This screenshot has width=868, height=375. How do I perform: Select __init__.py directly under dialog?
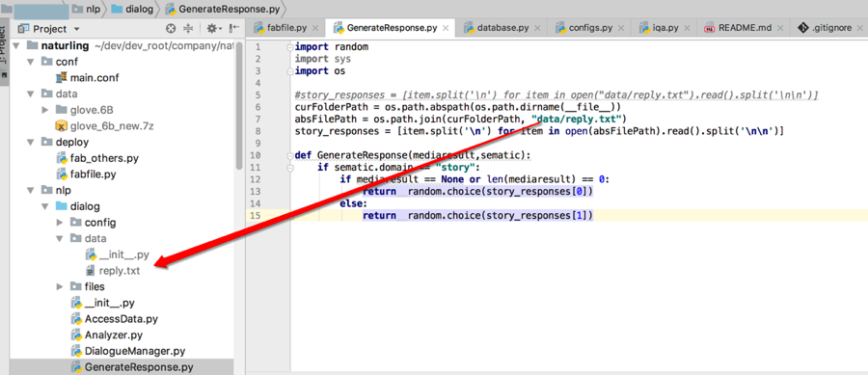[102, 303]
